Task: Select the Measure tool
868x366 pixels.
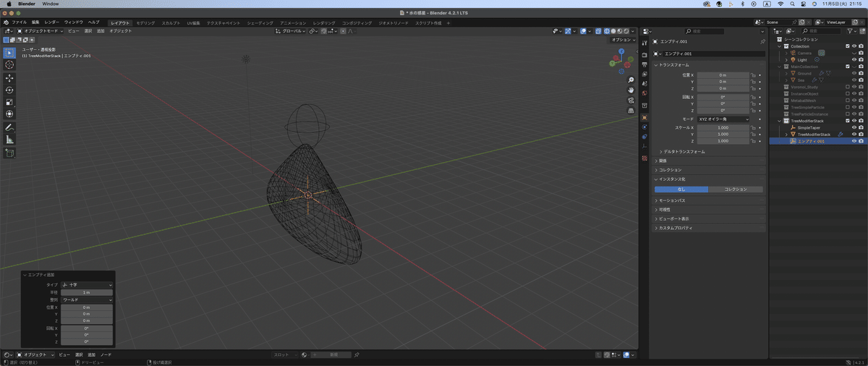Action: pos(9,139)
